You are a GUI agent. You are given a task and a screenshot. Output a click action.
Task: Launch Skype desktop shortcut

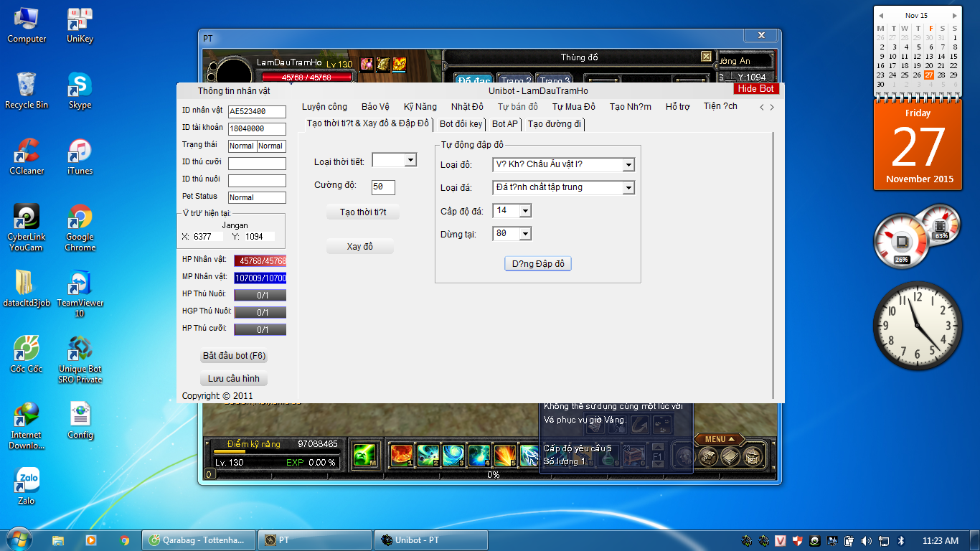(x=80, y=90)
